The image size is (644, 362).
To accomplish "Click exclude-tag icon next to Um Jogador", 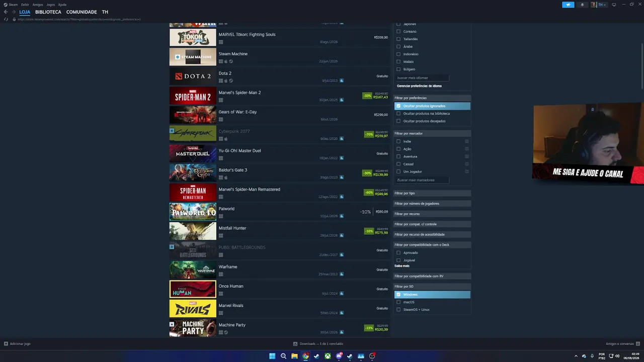I will click(467, 171).
